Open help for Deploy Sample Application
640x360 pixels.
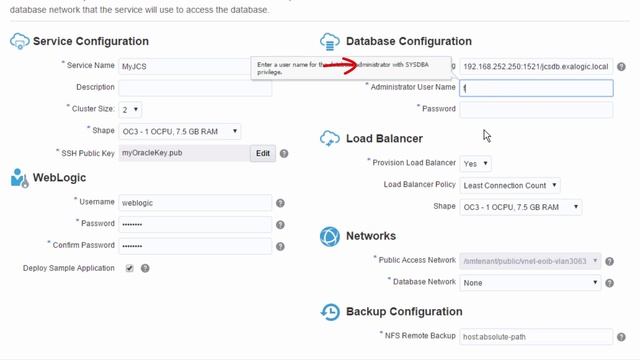[145, 268]
